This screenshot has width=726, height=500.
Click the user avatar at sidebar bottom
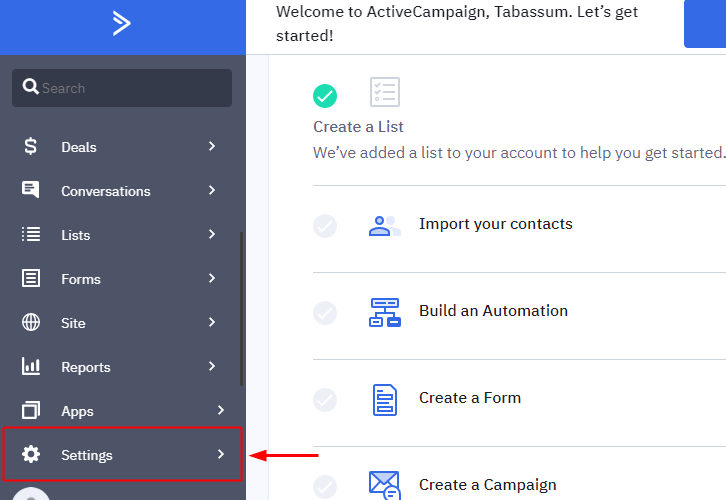click(31, 494)
